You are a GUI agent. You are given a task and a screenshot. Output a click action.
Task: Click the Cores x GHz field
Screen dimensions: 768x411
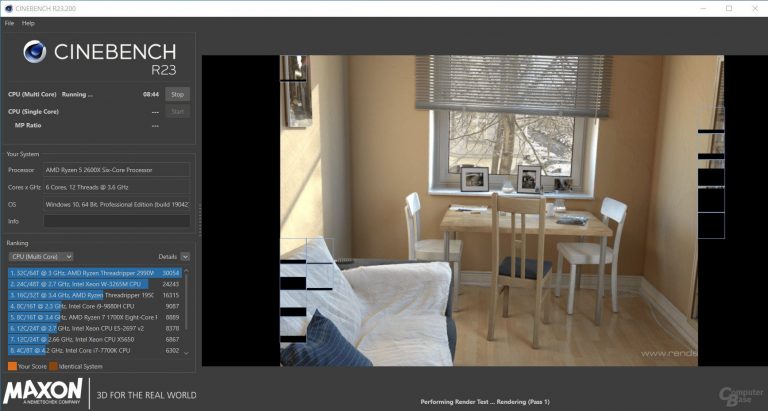pos(117,187)
